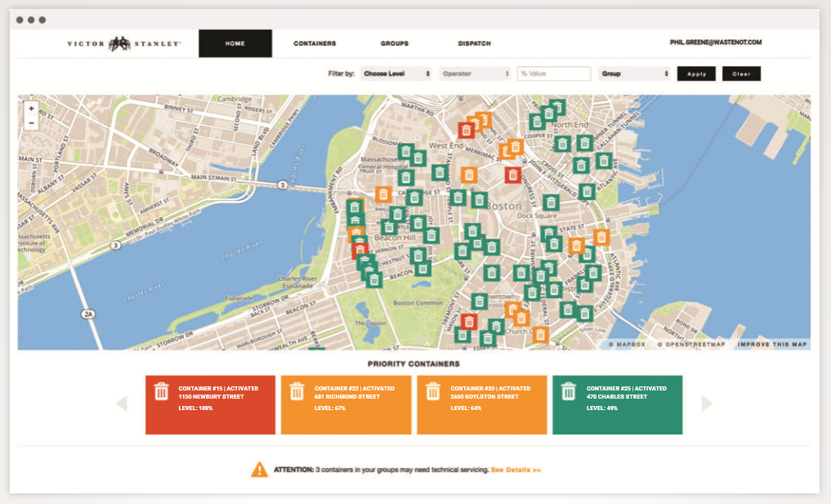Go to the Dispatch tab
Image resolution: width=831 pixels, height=504 pixels.
pyautogui.click(x=474, y=43)
